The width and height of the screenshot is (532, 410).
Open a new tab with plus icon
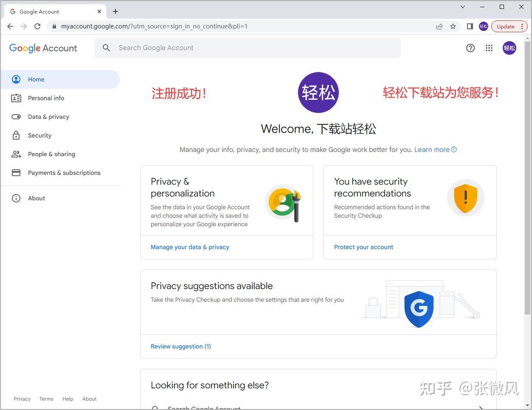[x=115, y=11]
